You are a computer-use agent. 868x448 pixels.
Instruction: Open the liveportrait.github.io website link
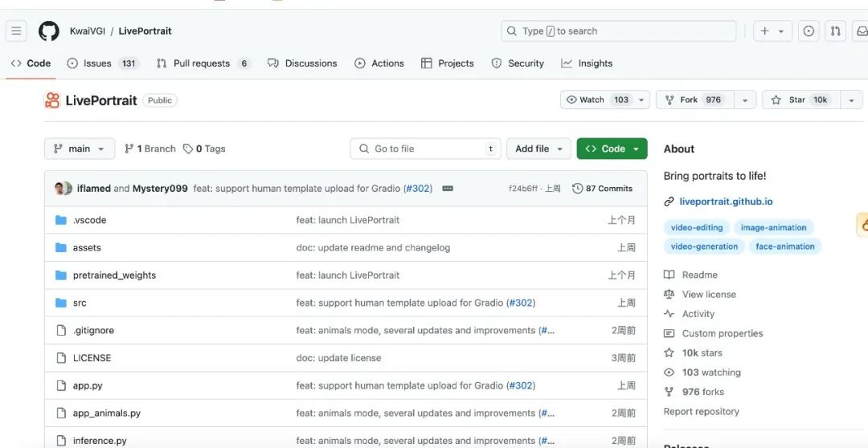coord(726,202)
